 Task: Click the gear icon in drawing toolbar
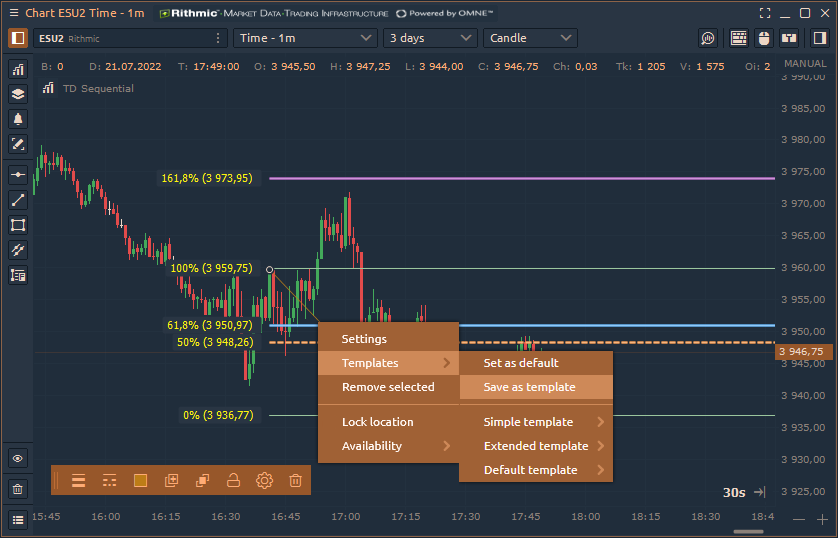pos(264,481)
